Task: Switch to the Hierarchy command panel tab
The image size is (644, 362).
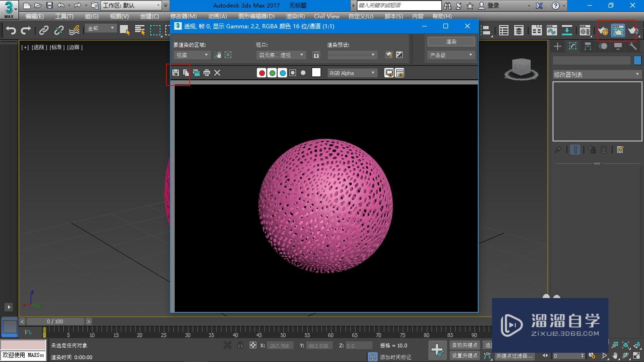Action: pos(588,46)
